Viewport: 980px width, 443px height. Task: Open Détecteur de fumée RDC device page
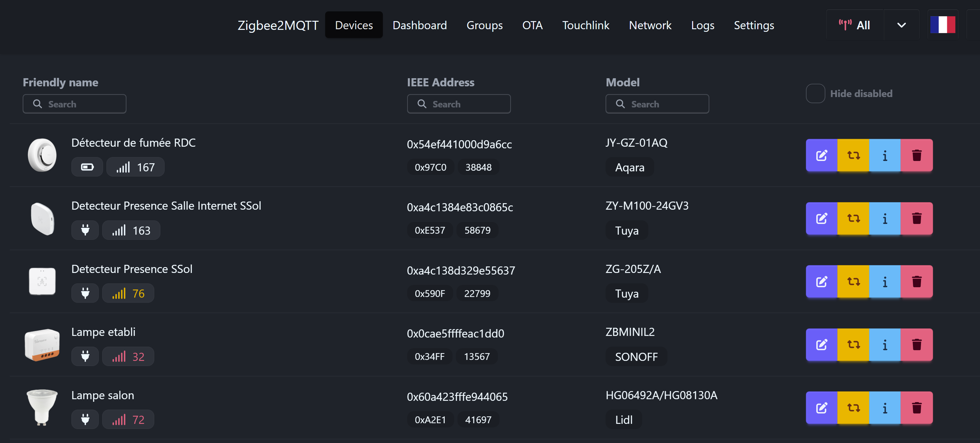pyautogui.click(x=134, y=142)
